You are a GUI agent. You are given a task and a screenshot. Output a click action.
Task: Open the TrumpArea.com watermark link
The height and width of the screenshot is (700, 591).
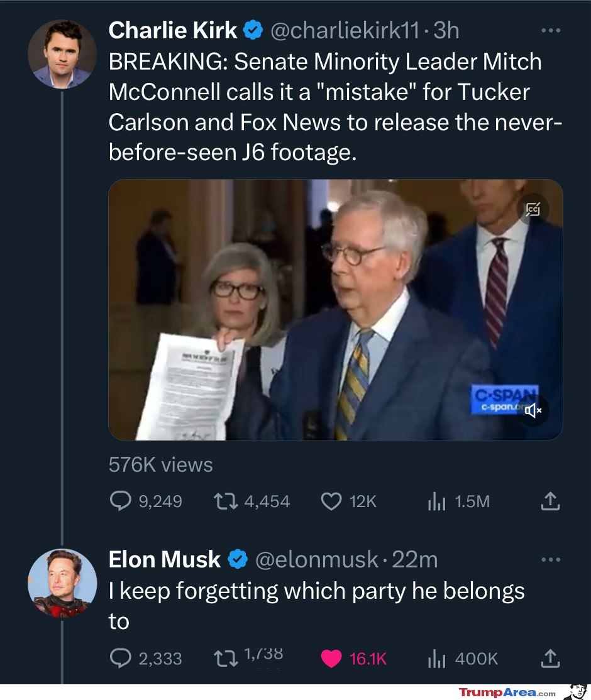pos(507,692)
